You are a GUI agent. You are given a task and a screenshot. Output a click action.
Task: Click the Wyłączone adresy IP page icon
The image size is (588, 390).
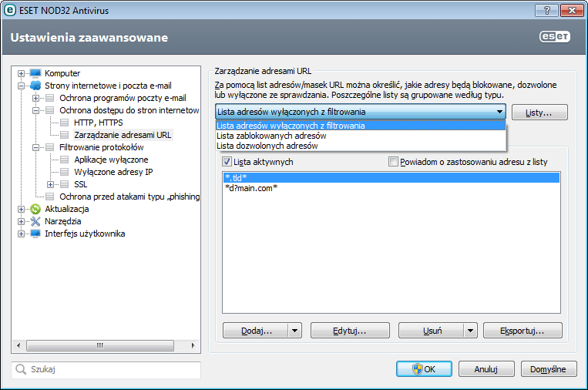pos(65,172)
